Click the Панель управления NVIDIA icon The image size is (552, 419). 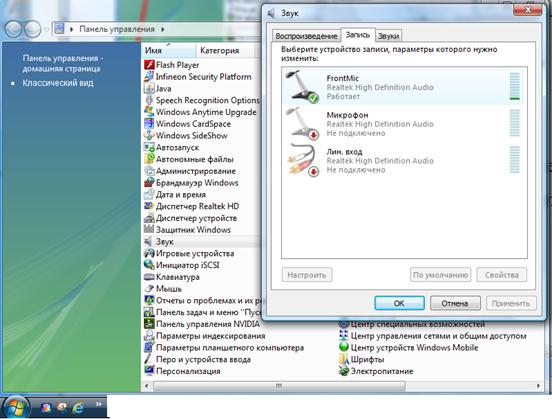[149, 324]
